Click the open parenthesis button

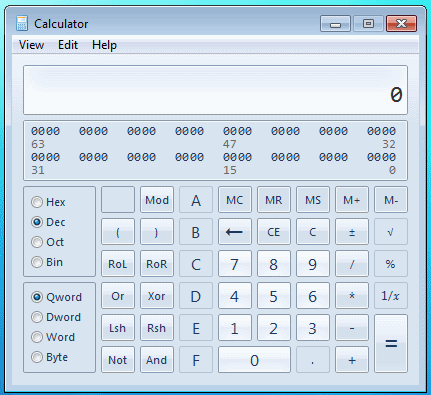coord(118,232)
